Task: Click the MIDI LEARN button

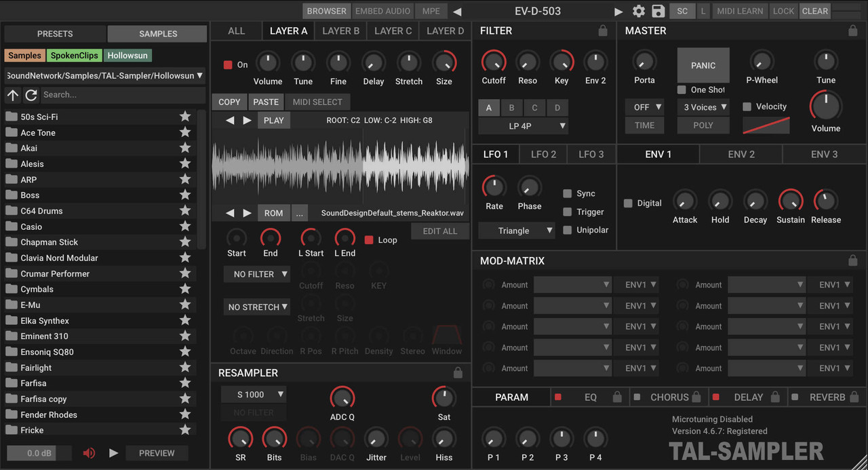Action: (740, 11)
